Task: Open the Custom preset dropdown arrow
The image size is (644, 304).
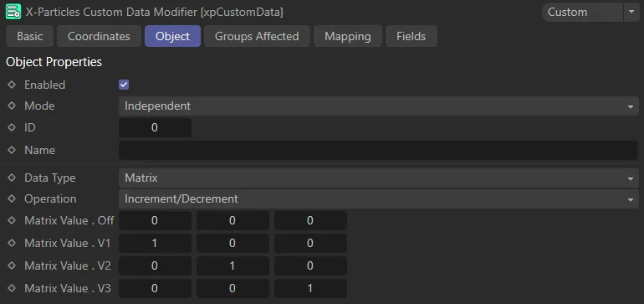Action: (x=631, y=12)
